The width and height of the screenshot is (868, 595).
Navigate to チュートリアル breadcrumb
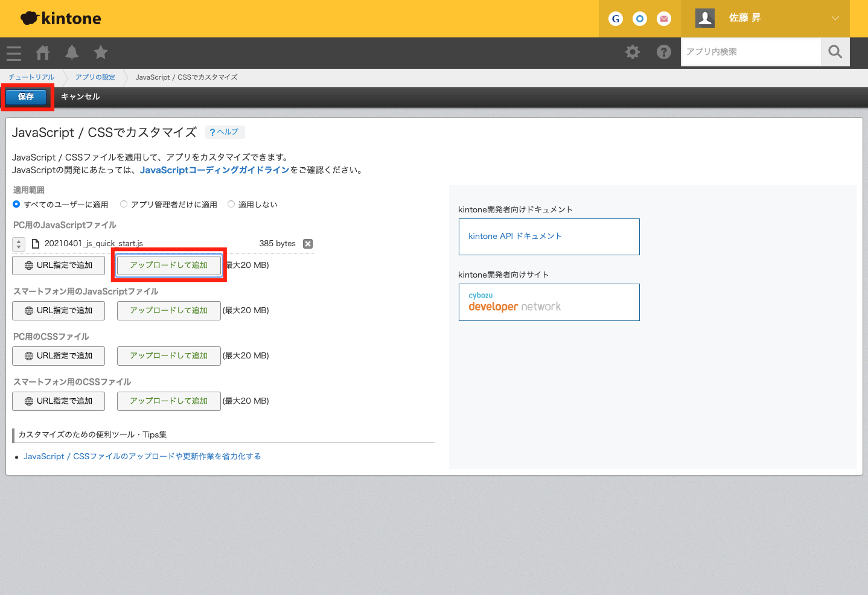[31, 77]
